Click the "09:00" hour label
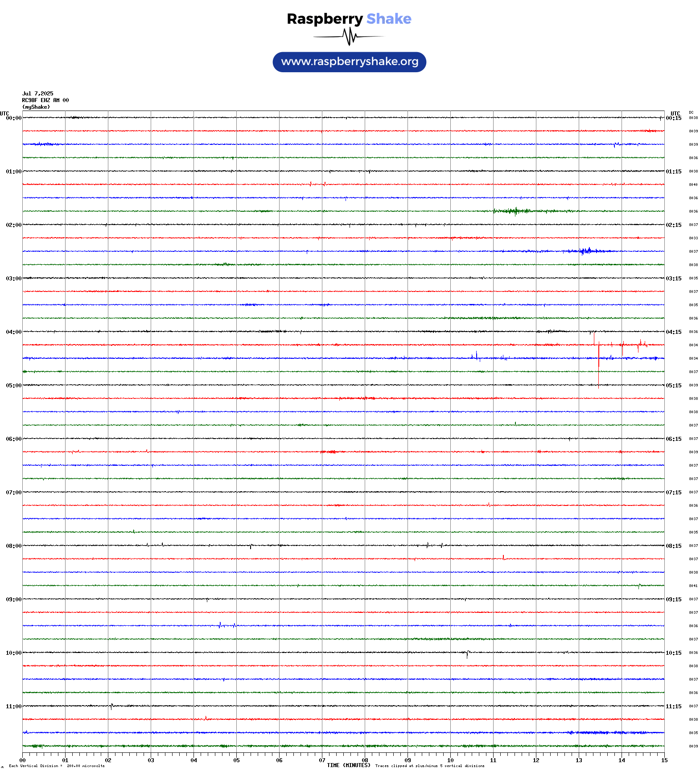The height and width of the screenshot is (772, 700). pyautogui.click(x=14, y=600)
